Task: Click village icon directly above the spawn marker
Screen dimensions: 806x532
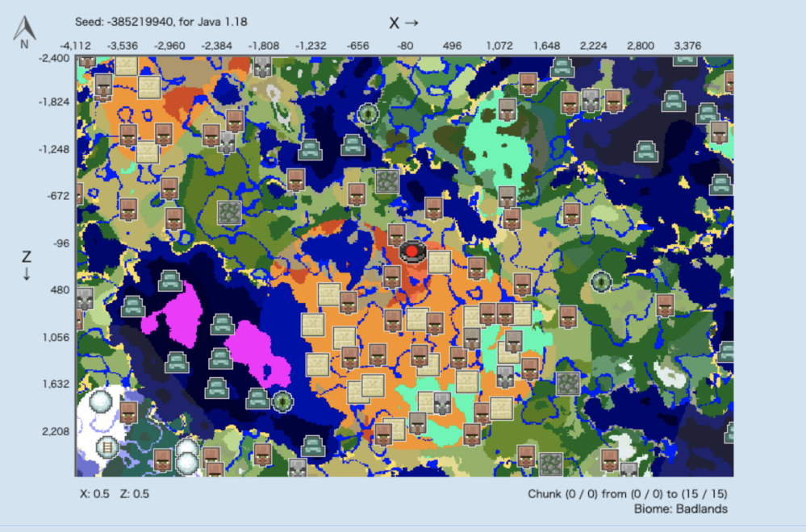Action: (396, 235)
